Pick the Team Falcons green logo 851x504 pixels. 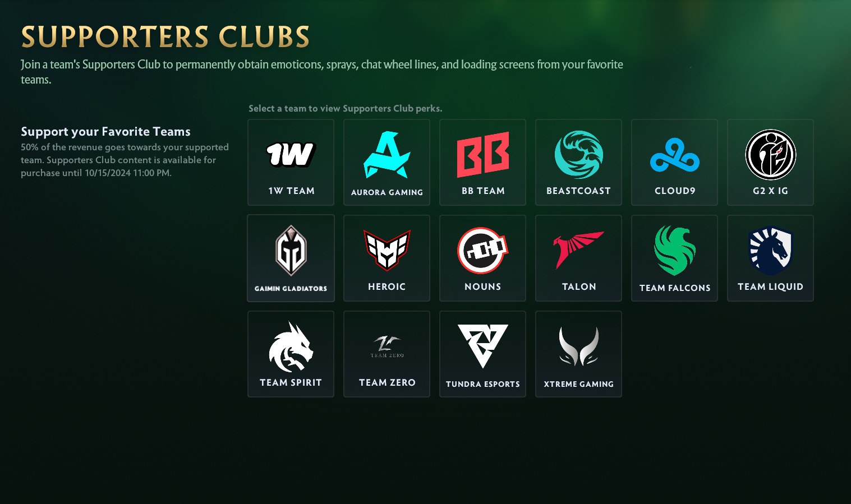pos(675,251)
